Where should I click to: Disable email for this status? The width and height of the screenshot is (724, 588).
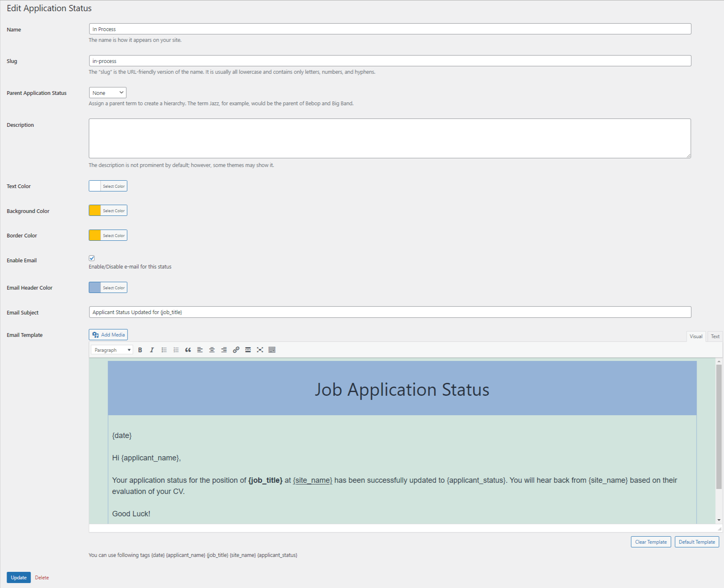pos(92,258)
